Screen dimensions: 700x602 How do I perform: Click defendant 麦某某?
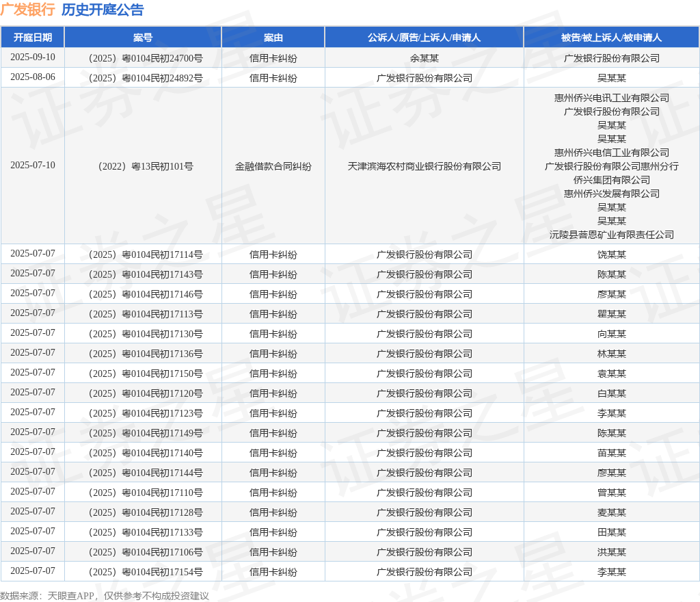pos(612,512)
